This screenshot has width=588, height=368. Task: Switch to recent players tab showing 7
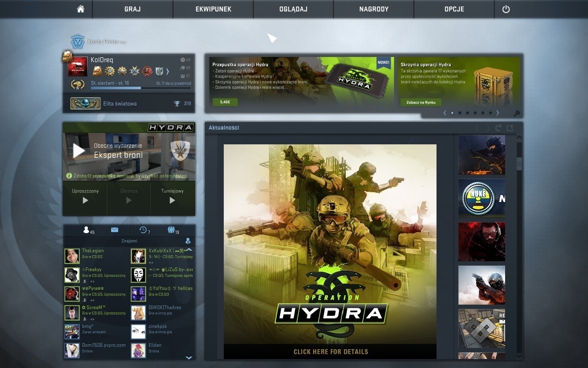pos(145,230)
